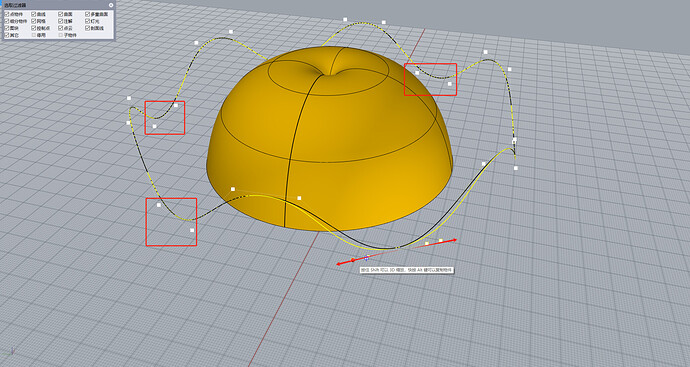Toggle the 网格 filter checkbox
Screen dimensions: 690x367
pos(34,21)
